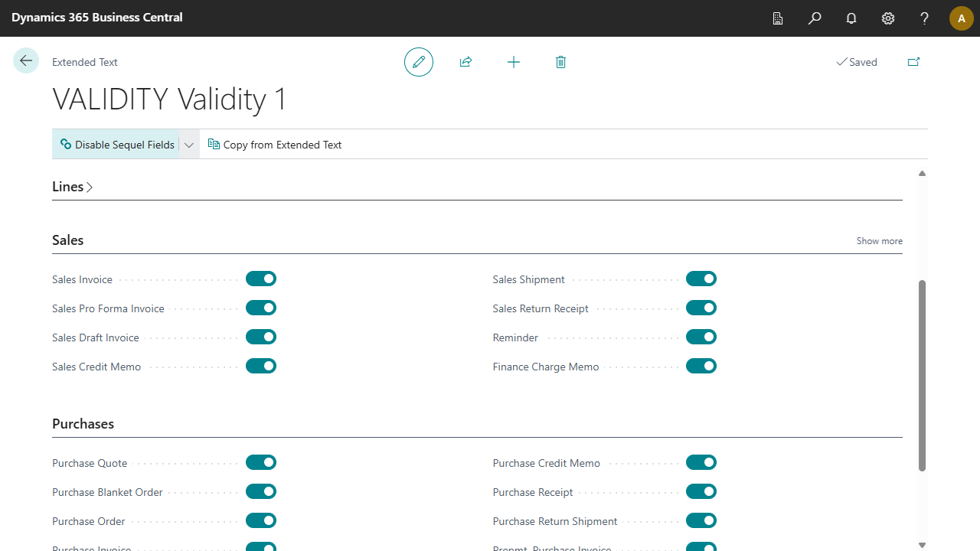Collapse the Purchases section header
This screenshot has width=980, height=551.
[x=83, y=424]
